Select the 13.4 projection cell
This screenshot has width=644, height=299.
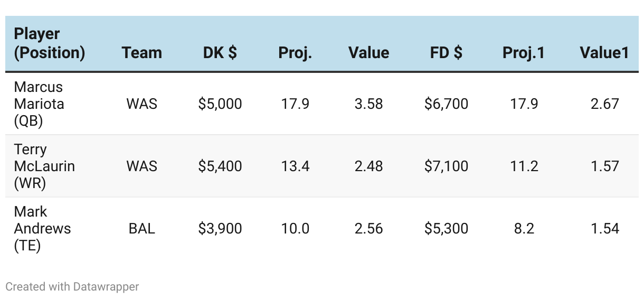click(295, 166)
